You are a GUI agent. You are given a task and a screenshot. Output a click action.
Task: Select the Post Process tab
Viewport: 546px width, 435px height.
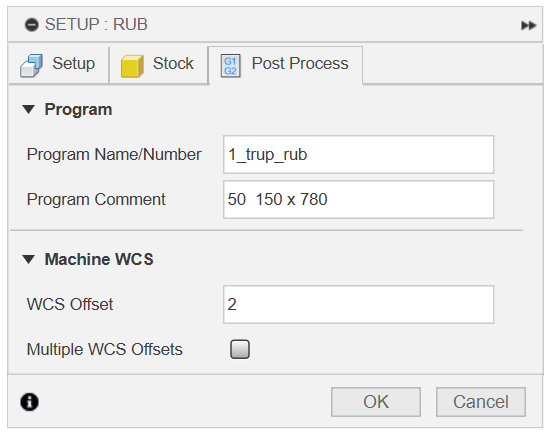(x=286, y=65)
